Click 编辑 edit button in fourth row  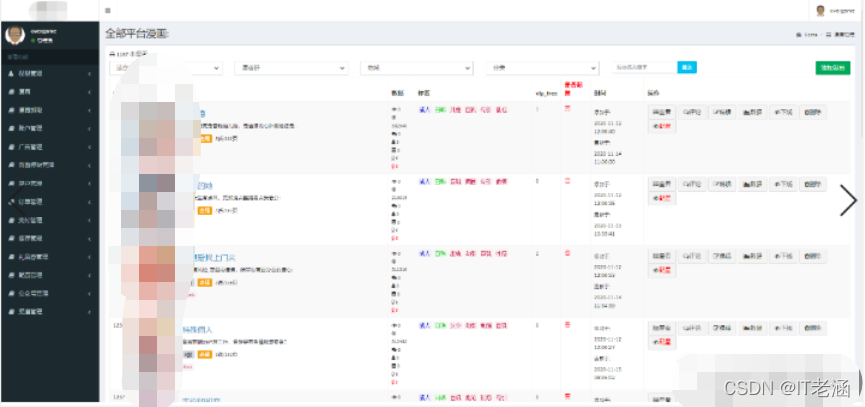pos(722,328)
